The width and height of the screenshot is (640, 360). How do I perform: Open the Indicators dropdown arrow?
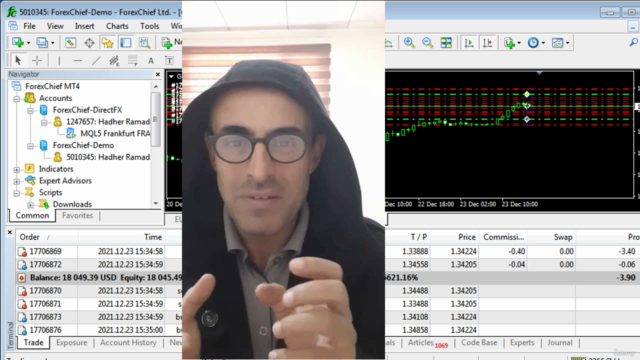point(519,43)
